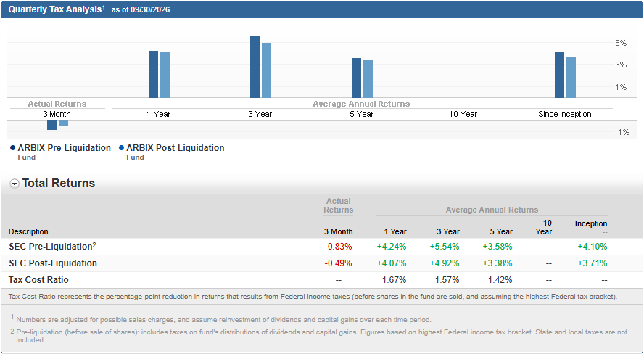Viewport: 644px width, 354px height.
Task: Click the 1.57% Tax Cost Ratio value
Action: [x=447, y=280]
